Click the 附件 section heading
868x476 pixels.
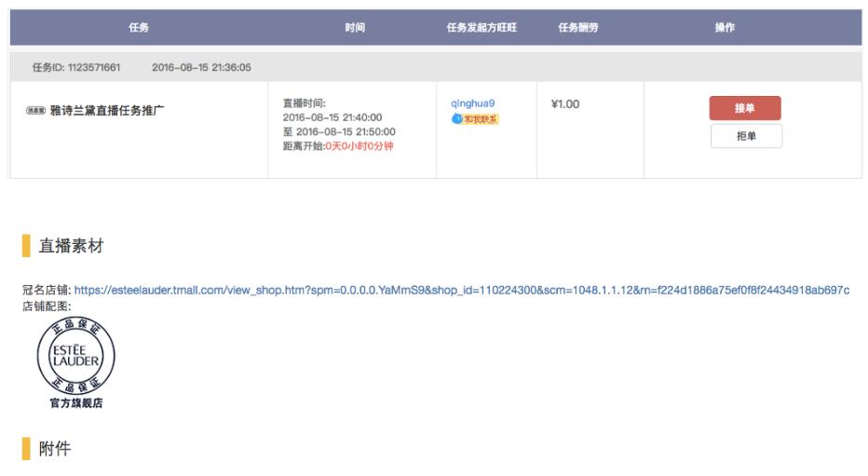pos(54,449)
